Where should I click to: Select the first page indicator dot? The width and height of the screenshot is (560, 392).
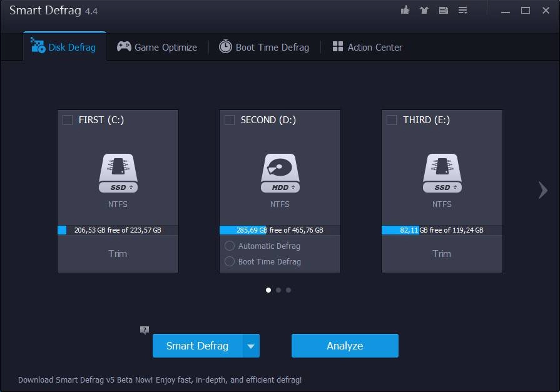pyautogui.click(x=268, y=290)
